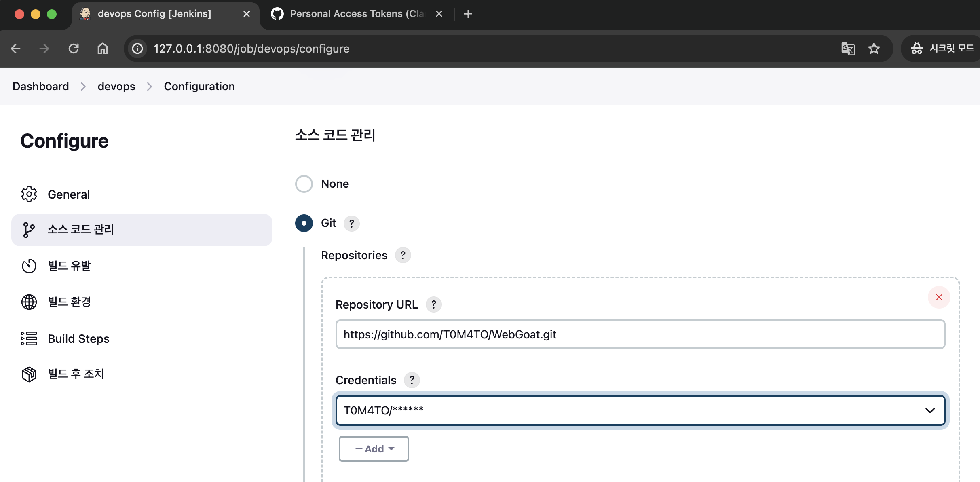
Task: Open help for Credentials field
Action: point(412,380)
